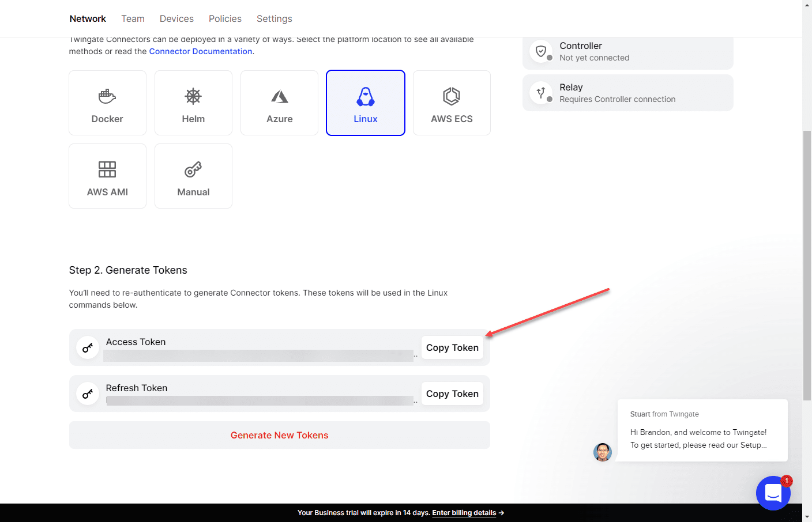The image size is (812, 522).
Task: Open the welcome message from Stuart
Action: (x=702, y=430)
